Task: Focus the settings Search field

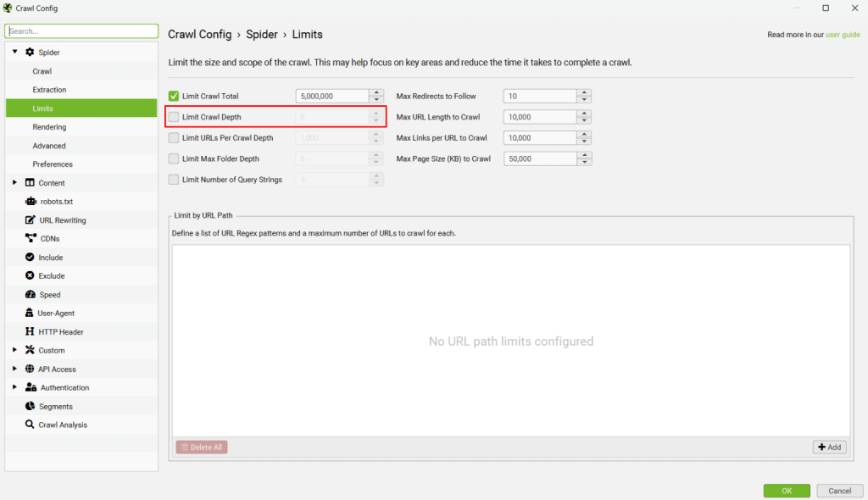Action: point(81,31)
